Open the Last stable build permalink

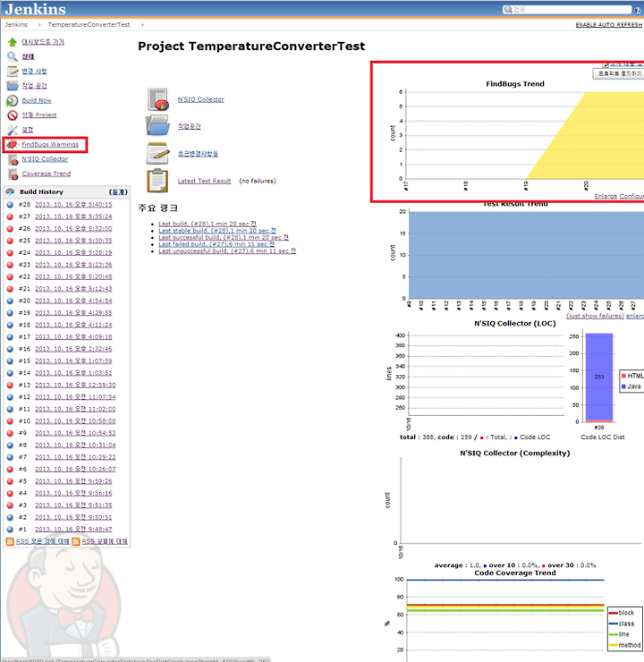pos(217,231)
